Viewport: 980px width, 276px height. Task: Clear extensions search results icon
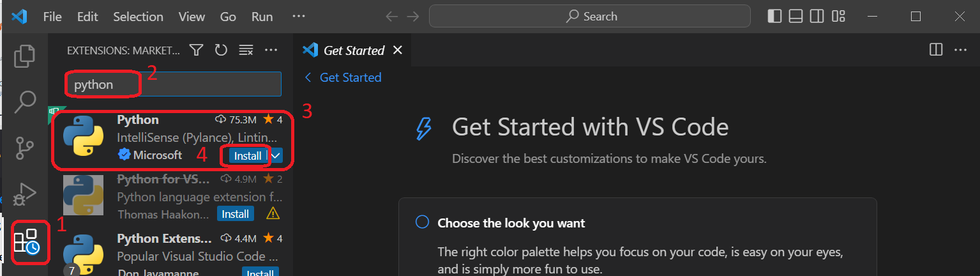(246, 50)
